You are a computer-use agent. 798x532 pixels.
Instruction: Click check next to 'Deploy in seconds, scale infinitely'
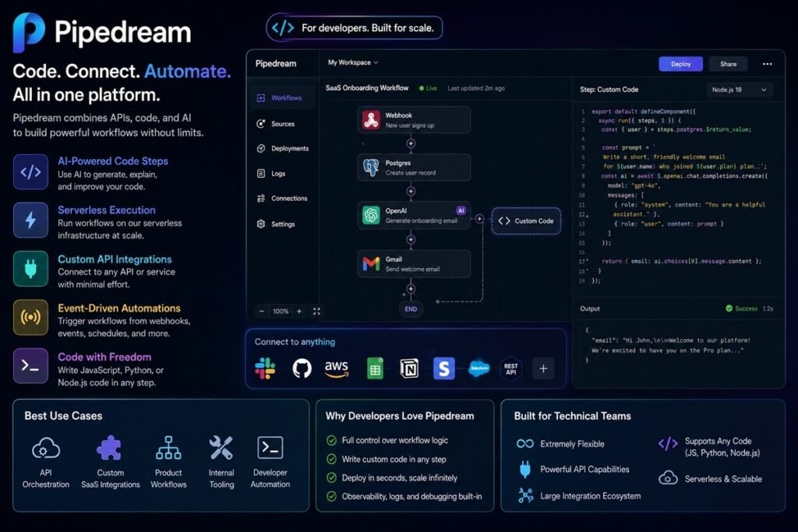pos(331,477)
